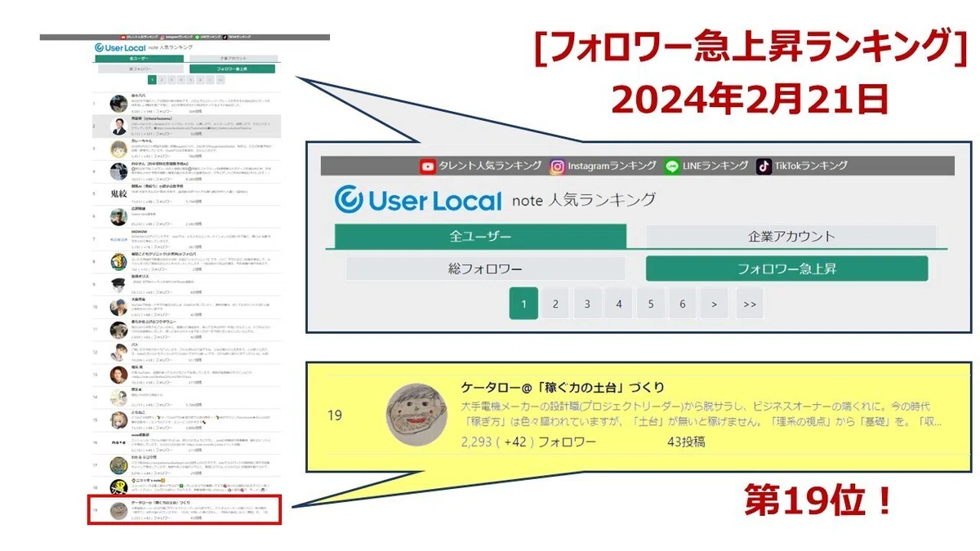Click the rank 4 user avatar in the small list

119,171
